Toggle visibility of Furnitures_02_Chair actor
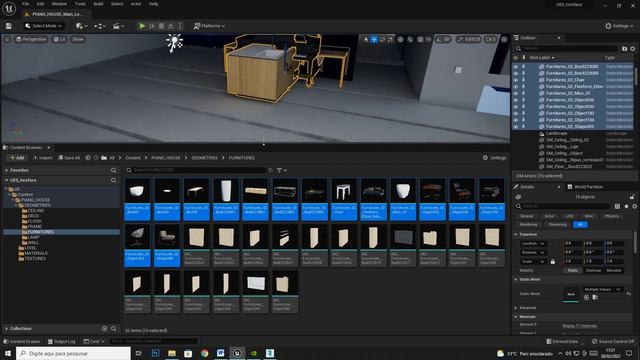Viewport: 640px width, 360px height. (x=516, y=80)
